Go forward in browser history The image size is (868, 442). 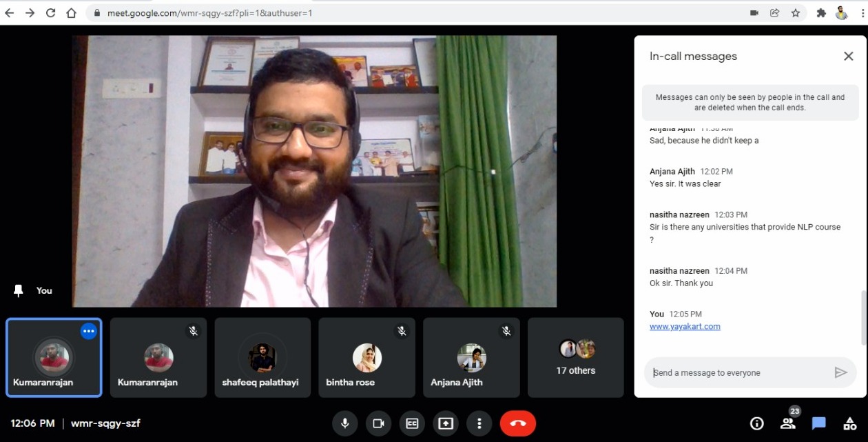30,12
